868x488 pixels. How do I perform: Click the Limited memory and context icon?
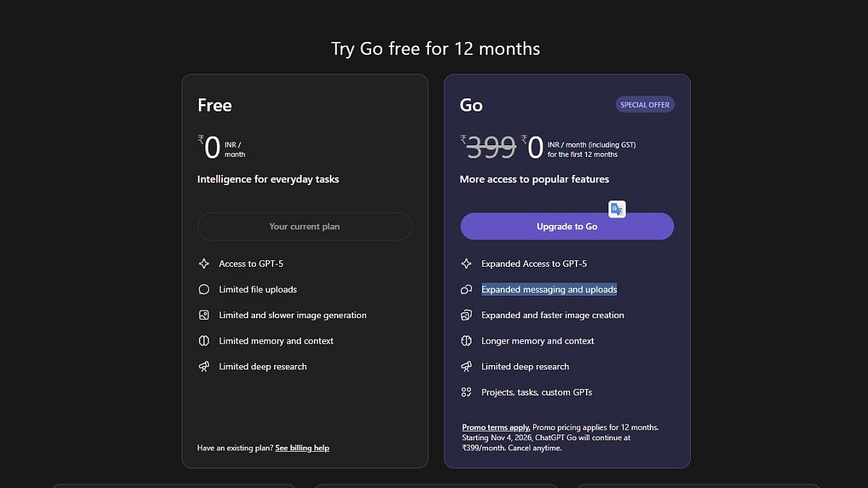pos(205,341)
